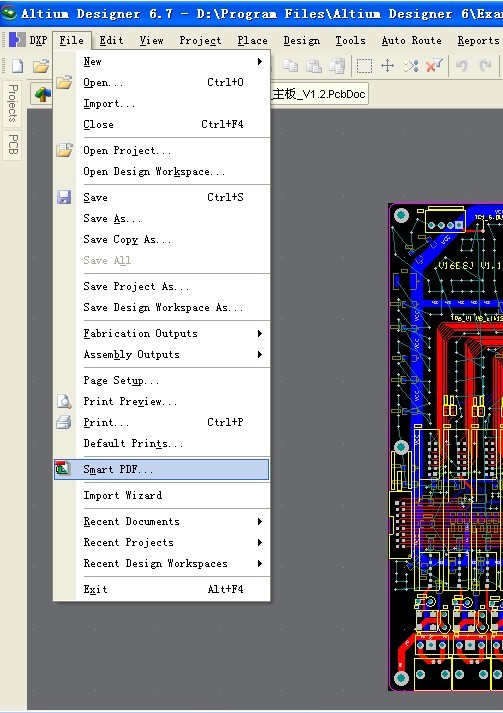Choose Exit from the File menu
Screen dimensions: 503x713
pos(161,589)
